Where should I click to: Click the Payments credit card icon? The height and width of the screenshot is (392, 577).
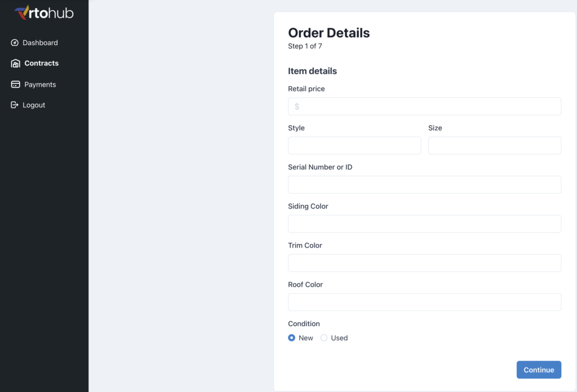16,84
